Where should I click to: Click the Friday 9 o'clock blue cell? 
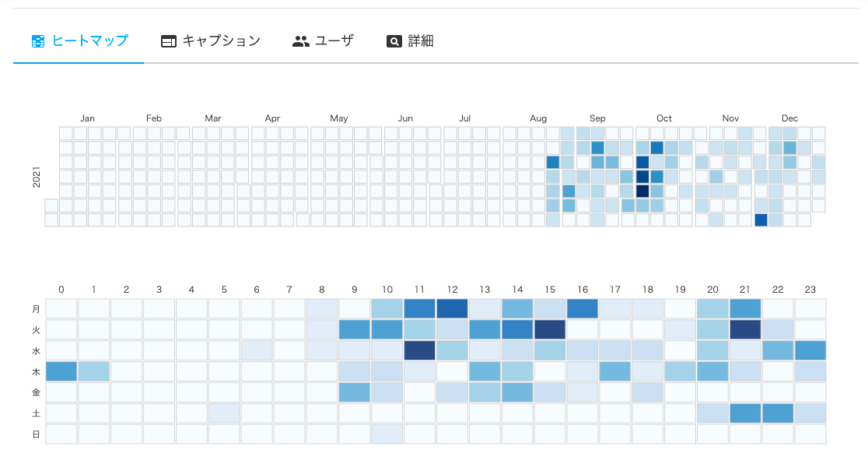point(355,393)
